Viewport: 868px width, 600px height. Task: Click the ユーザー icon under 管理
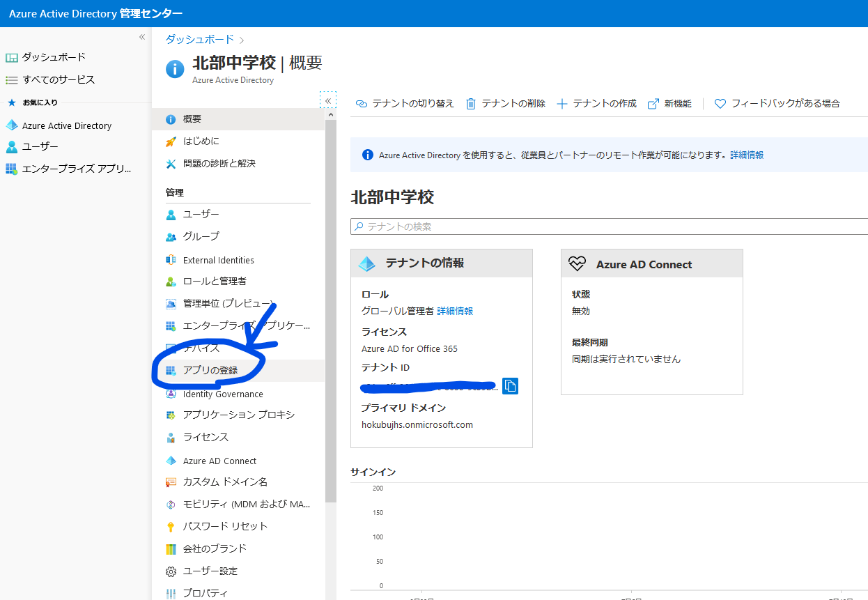pos(171,215)
